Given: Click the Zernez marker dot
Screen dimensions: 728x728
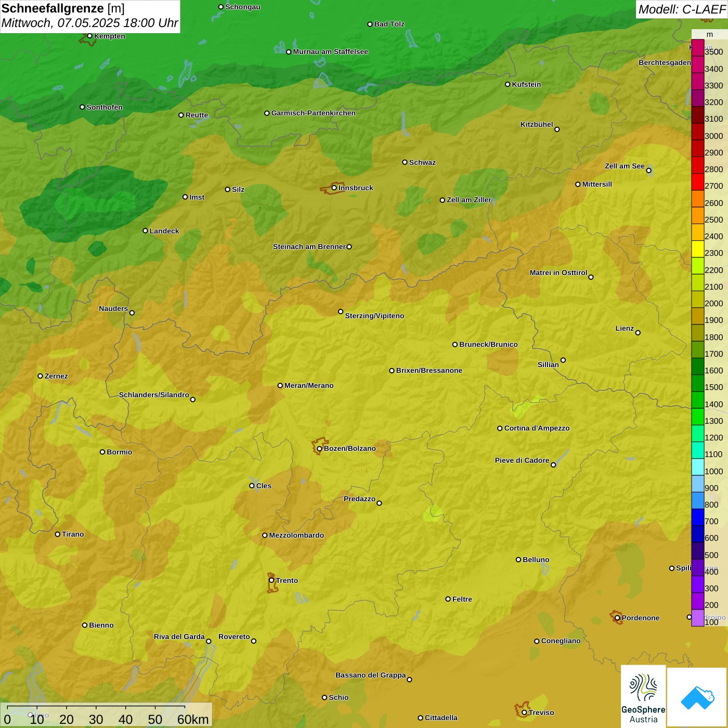Looking at the screenshot, I should pos(40,376).
